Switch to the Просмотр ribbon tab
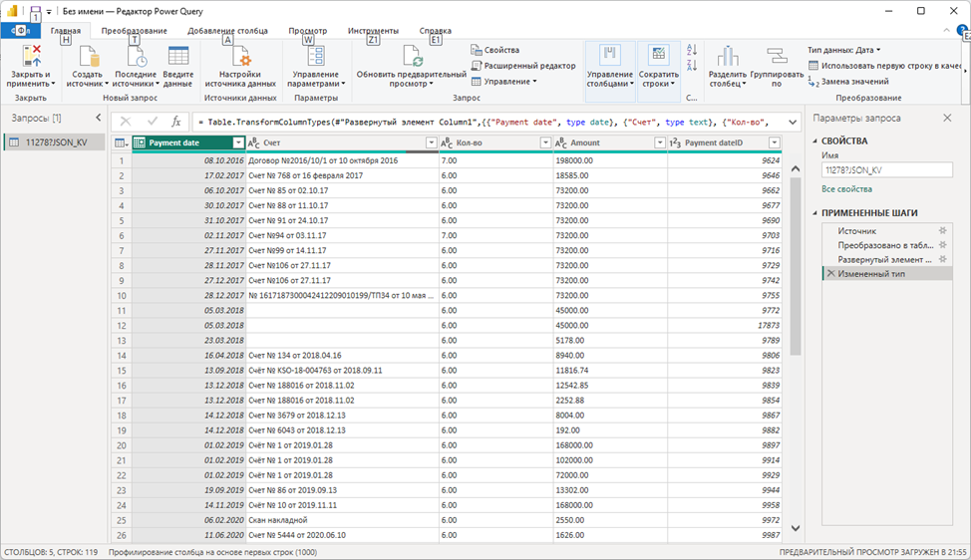Viewport: 971px width, 560px height. tap(308, 30)
